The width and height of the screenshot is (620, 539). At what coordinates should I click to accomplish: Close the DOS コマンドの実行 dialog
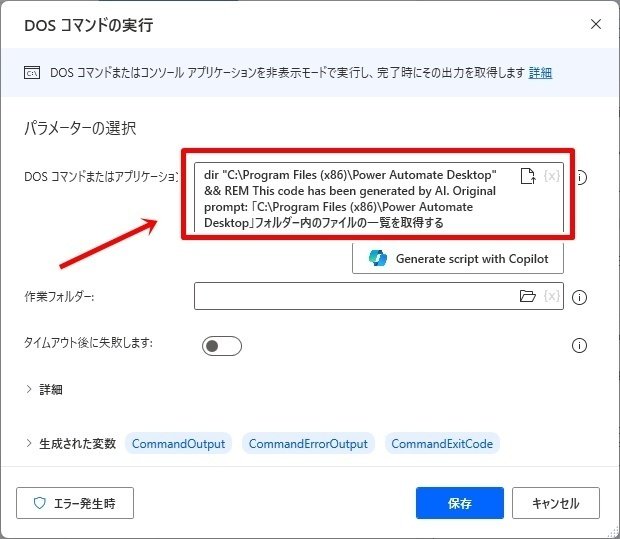coord(596,24)
